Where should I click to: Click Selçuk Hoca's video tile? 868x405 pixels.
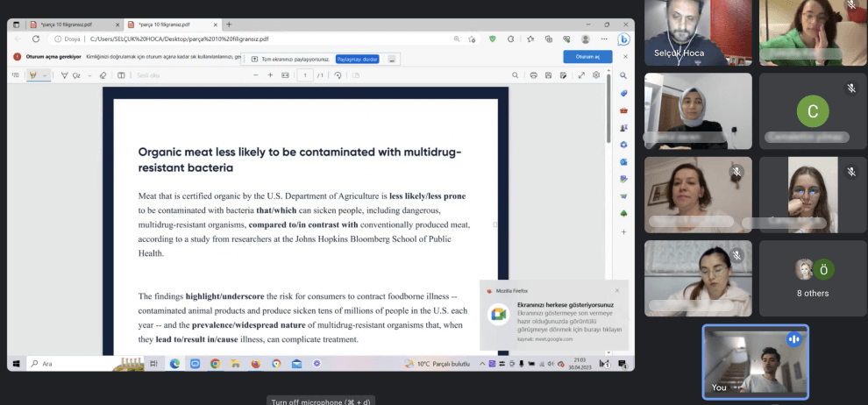click(x=698, y=32)
